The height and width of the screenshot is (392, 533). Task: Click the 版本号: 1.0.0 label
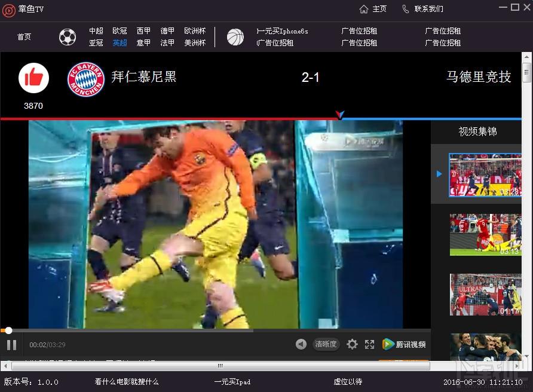tap(31, 382)
